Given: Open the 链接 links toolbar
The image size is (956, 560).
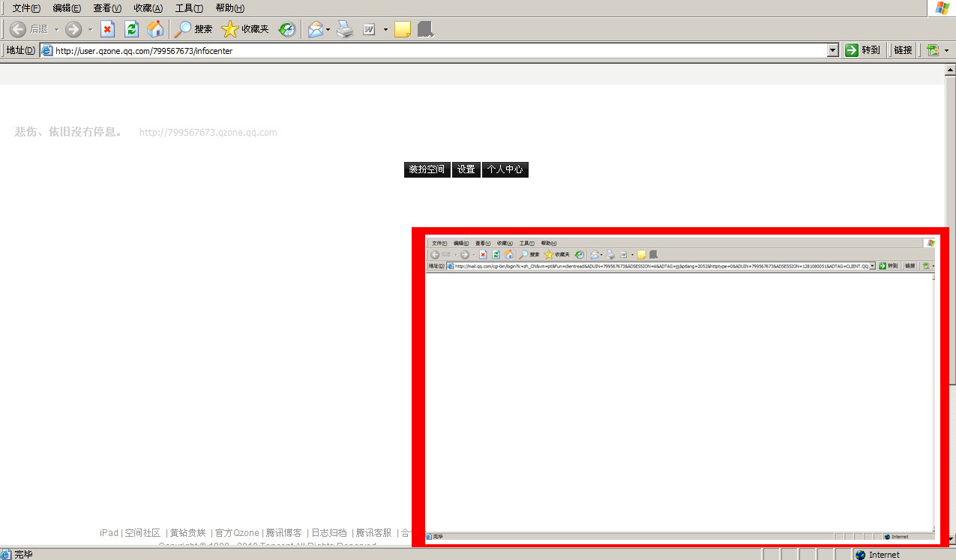Looking at the screenshot, I should (x=903, y=50).
